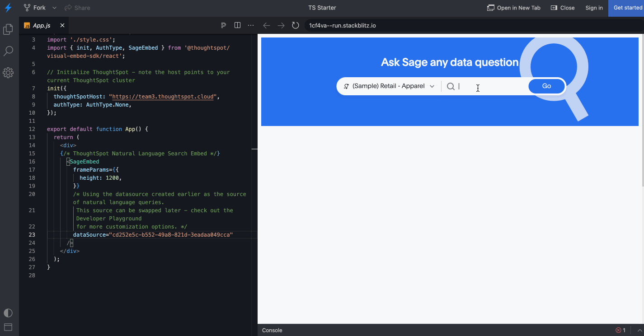
Task: Expand the Console panel chevron
Action: point(639,330)
